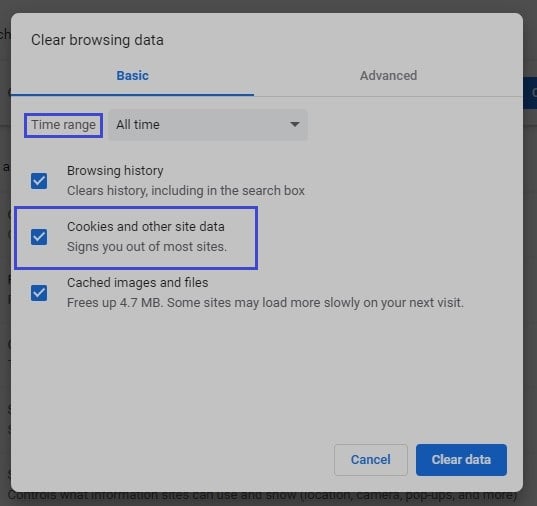Click the Cancel button
Screen dimensions: 537x506
coord(371,460)
